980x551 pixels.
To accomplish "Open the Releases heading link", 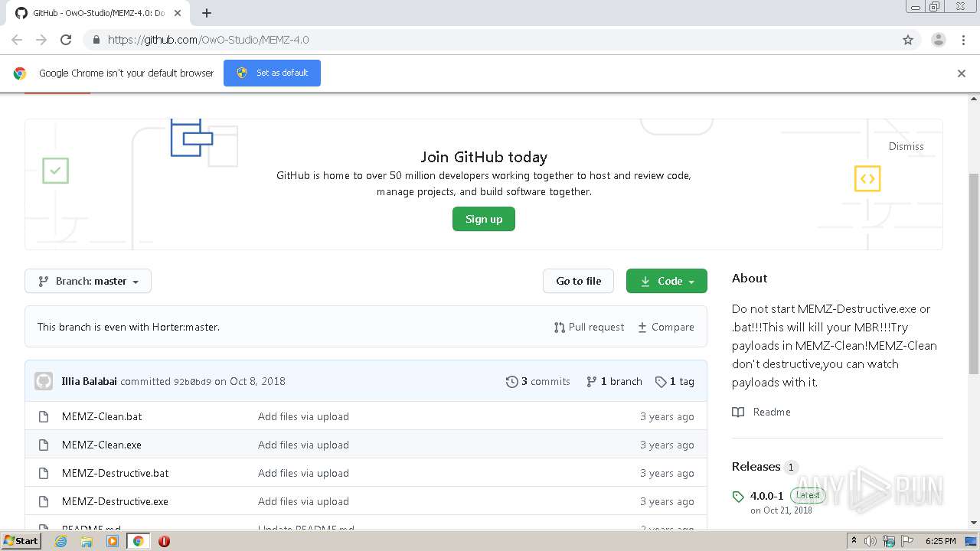I will coord(756,466).
